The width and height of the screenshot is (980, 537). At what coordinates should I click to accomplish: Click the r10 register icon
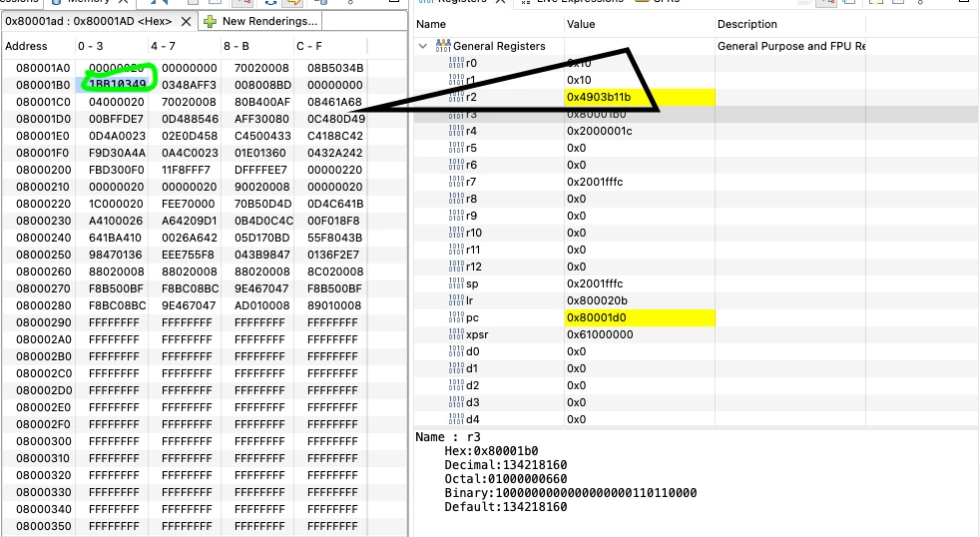(x=456, y=232)
